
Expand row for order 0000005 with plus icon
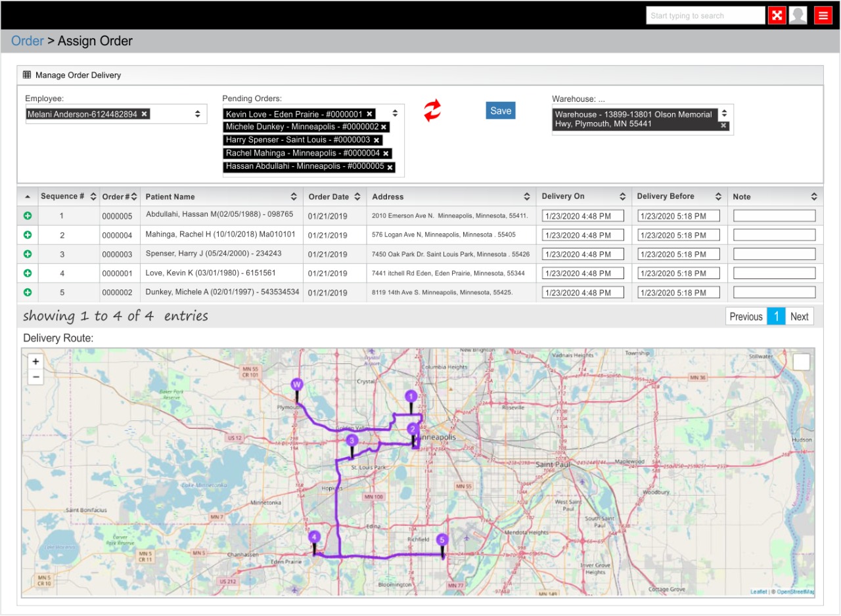pyautogui.click(x=28, y=215)
